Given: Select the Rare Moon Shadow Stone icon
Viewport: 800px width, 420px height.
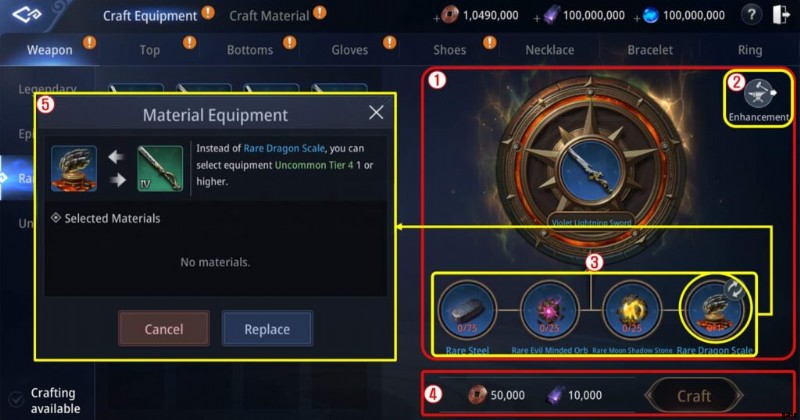Looking at the screenshot, I should (x=632, y=310).
